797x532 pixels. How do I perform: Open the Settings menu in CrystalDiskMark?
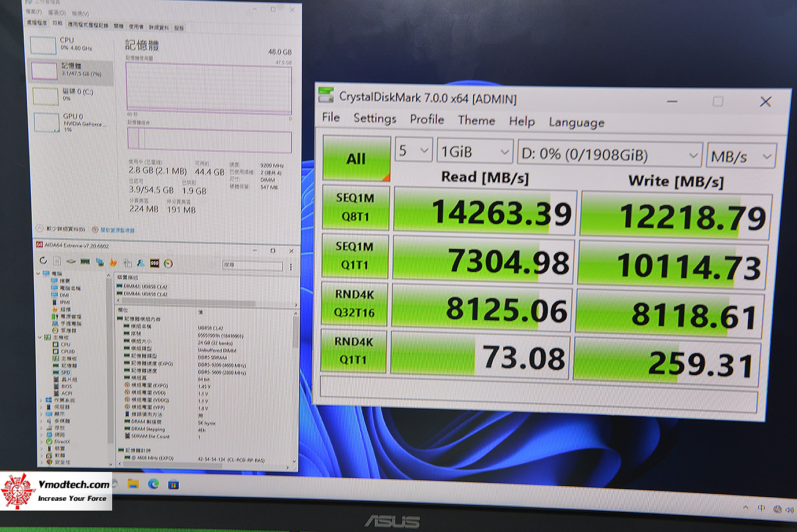pyautogui.click(x=375, y=119)
